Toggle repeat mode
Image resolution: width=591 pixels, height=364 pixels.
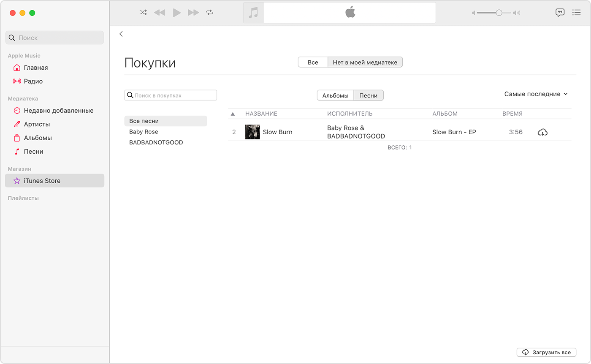click(x=210, y=13)
